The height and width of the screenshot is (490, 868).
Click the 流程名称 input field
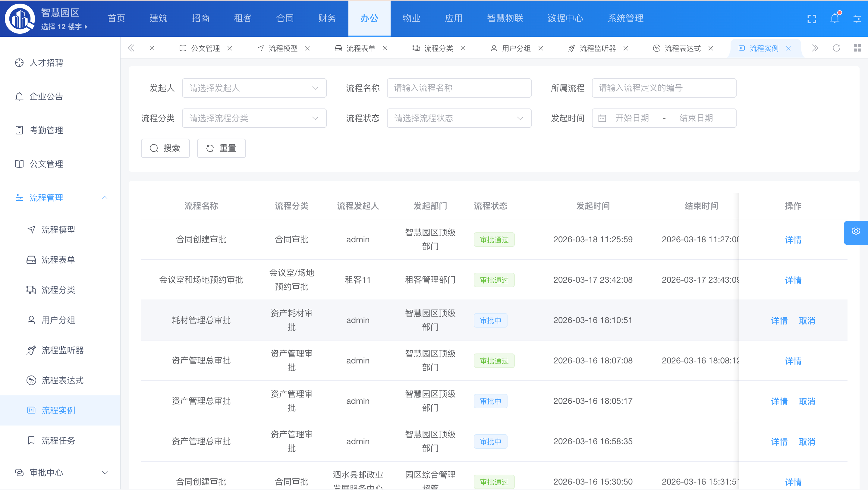(459, 88)
